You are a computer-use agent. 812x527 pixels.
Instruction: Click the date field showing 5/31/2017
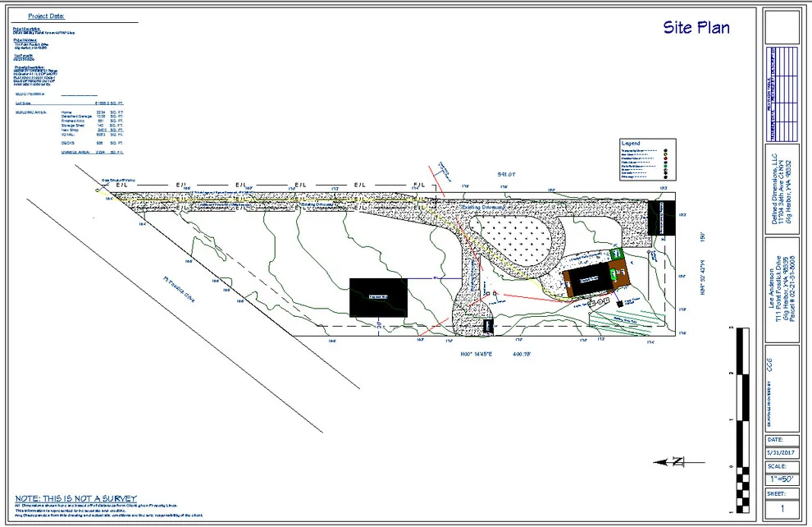pyautogui.click(x=782, y=452)
